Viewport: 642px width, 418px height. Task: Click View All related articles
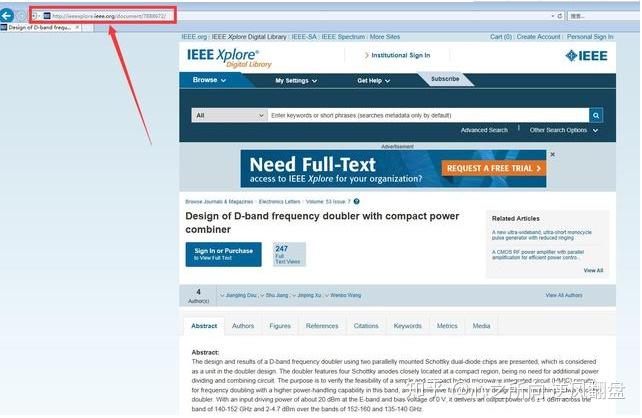pyautogui.click(x=593, y=271)
